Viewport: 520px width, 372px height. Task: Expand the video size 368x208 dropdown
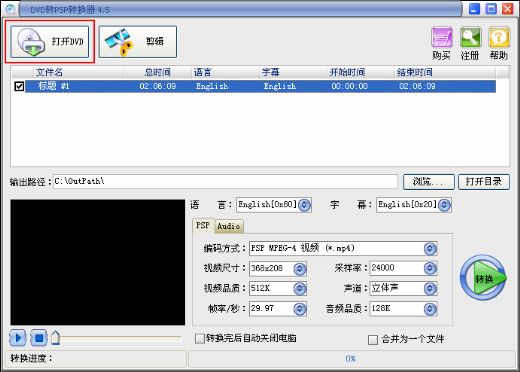(x=300, y=269)
